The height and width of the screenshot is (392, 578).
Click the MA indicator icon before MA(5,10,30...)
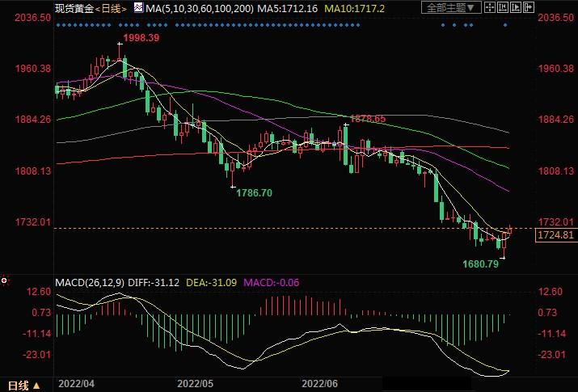pyautogui.click(x=137, y=8)
